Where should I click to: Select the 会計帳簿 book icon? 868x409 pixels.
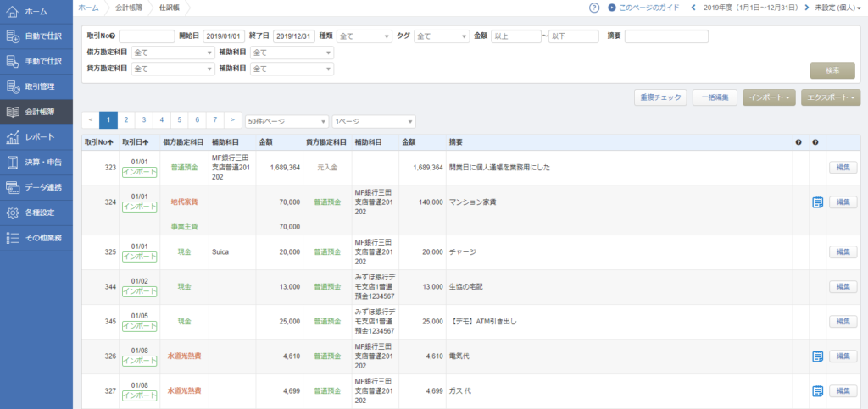coord(13,112)
